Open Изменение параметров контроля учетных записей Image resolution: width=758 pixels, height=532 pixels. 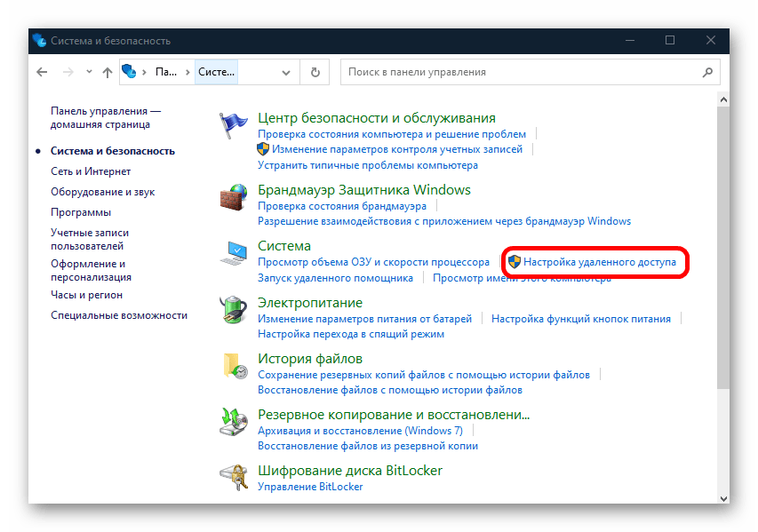(x=397, y=149)
